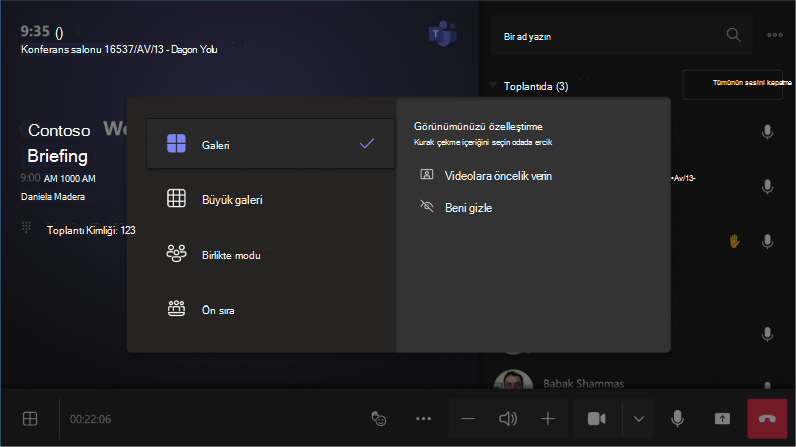The image size is (796, 447).
Task: Toggle the camera on or off
Action: tap(597, 419)
